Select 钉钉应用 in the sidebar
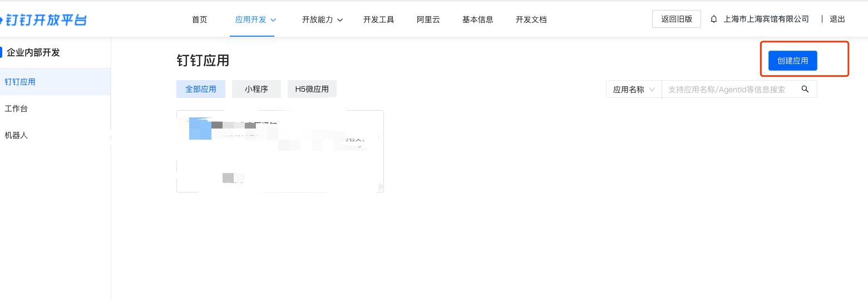This screenshot has width=868, height=301. pyautogui.click(x=55, y=82)
